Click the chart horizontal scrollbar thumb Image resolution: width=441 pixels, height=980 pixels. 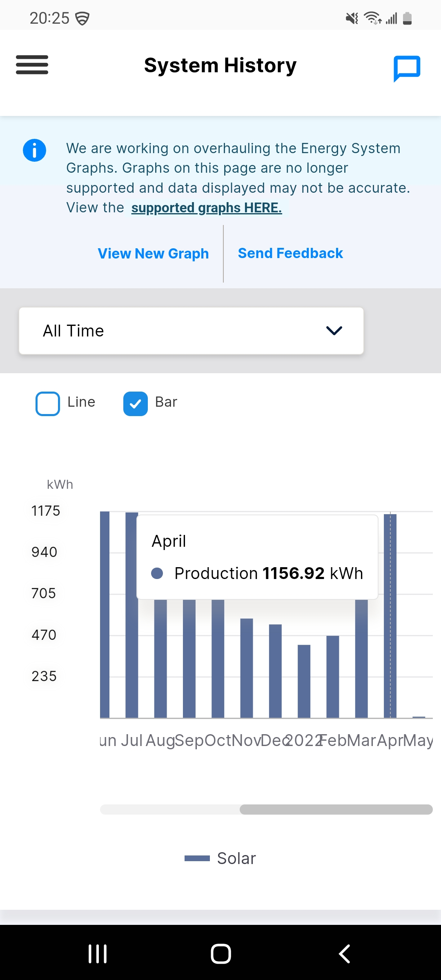336,809
